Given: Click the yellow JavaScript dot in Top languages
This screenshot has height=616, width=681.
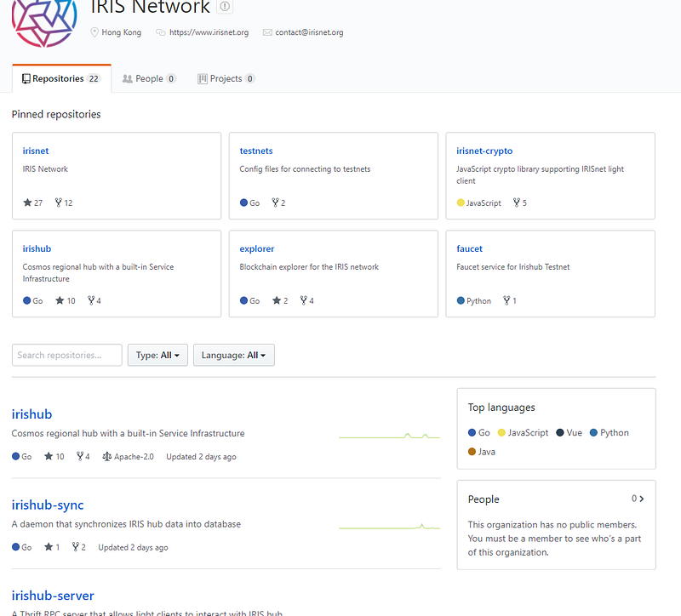Looking at the screenshot, I should (502, 433).
